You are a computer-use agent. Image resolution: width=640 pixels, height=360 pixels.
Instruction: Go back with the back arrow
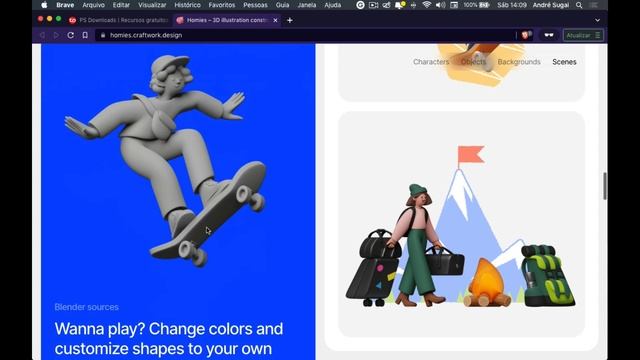(42, 36)
